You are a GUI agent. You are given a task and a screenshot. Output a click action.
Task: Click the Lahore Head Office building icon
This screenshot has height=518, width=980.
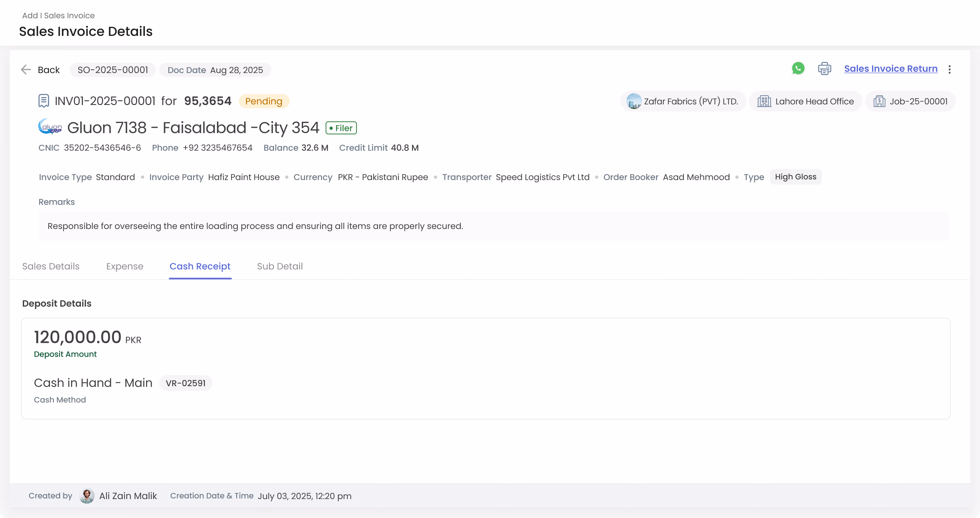[764, 101]
